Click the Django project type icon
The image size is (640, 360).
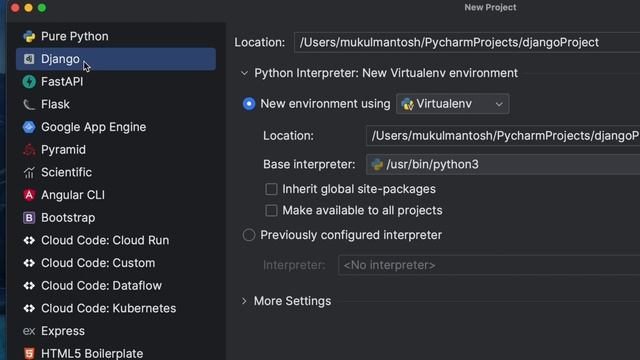(x=29, y=59)
